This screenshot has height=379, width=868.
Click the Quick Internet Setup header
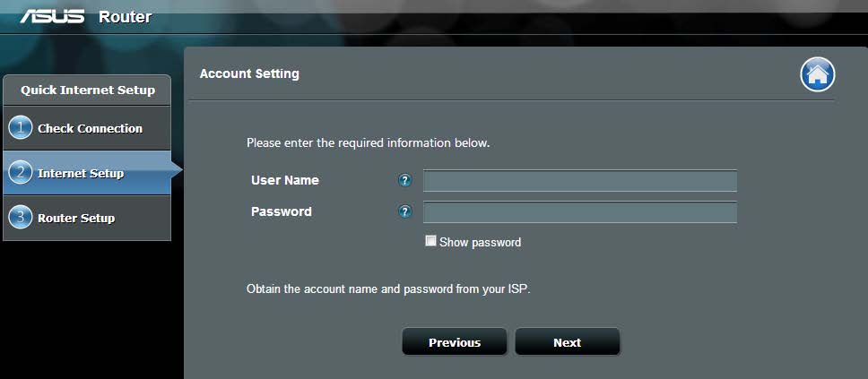tap(88, 90)
